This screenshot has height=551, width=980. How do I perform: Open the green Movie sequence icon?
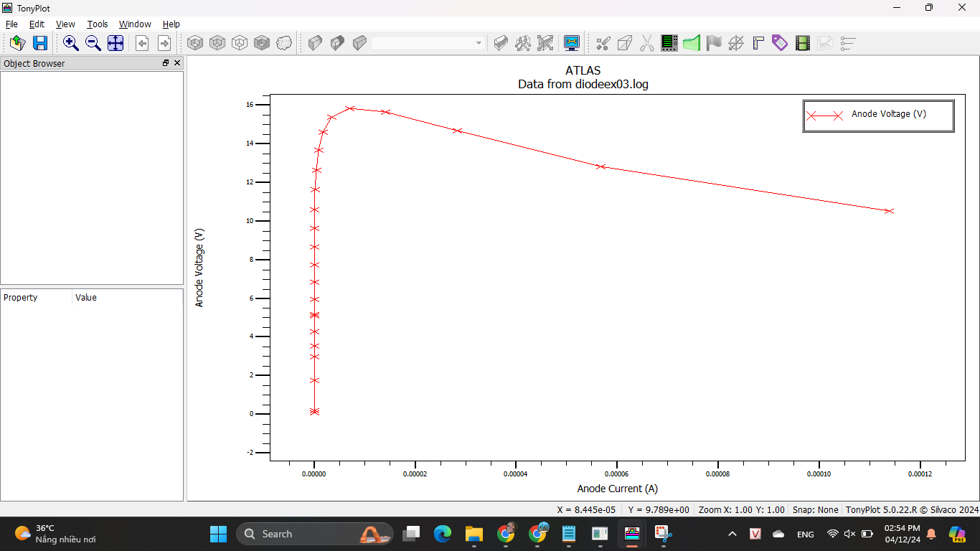point(802,43)
